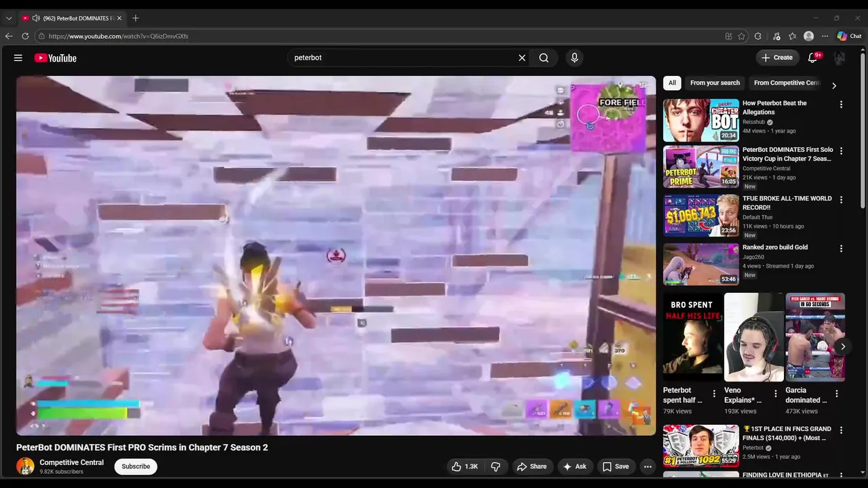This screenshot has height=488, width=868.
Task: Open the '1ST PLACE IN FNCS GRAND FINALS' thumbnail
Action: [x=701, y=446]
